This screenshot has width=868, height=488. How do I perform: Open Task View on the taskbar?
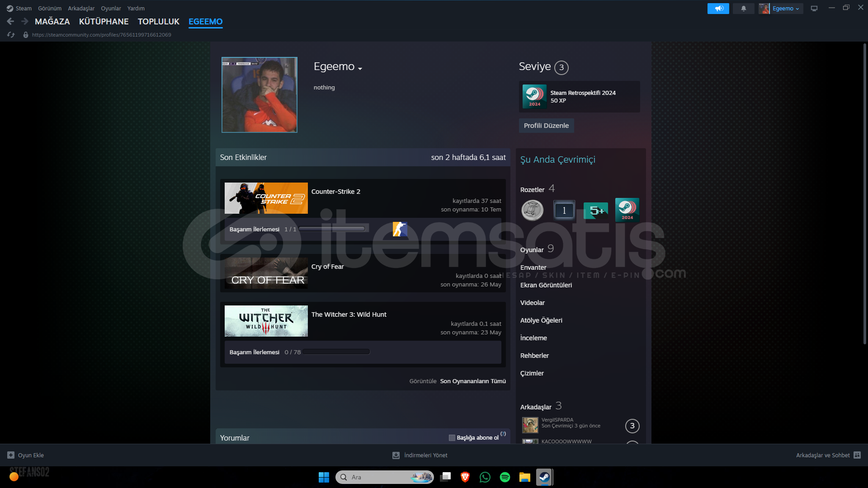pyautogui.click(x=445, y=477)
